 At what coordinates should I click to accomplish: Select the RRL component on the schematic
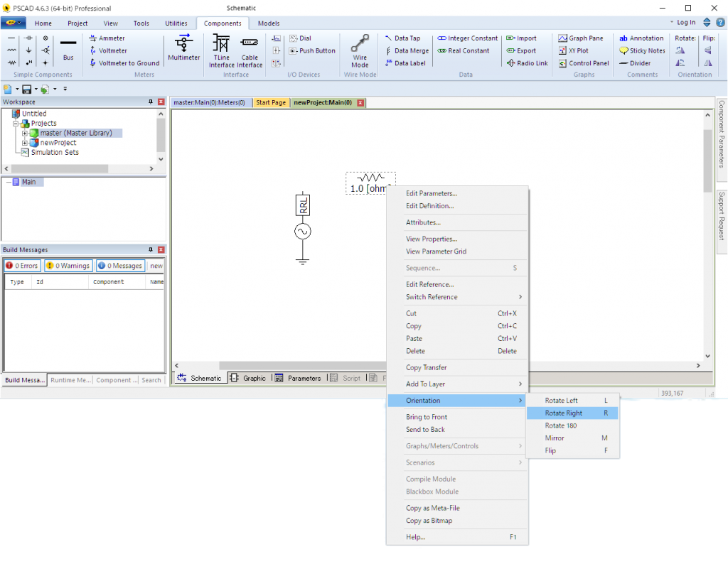pos(303,206)
